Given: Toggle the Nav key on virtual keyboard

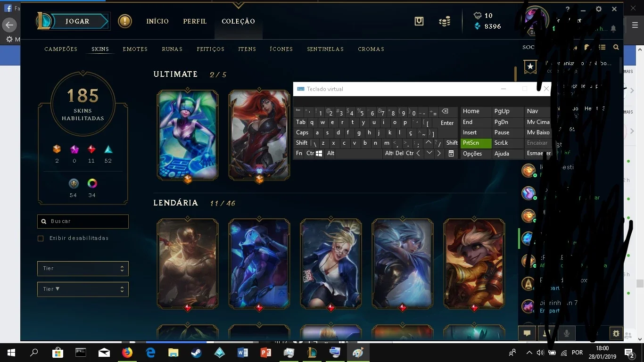Looking at the screenshot, I should (x=537, y=111).
